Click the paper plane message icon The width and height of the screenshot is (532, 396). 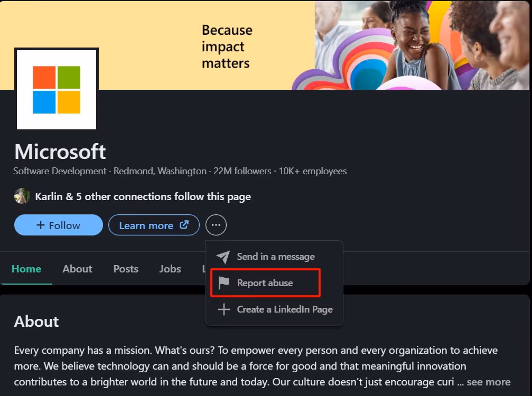click(223, 257)
